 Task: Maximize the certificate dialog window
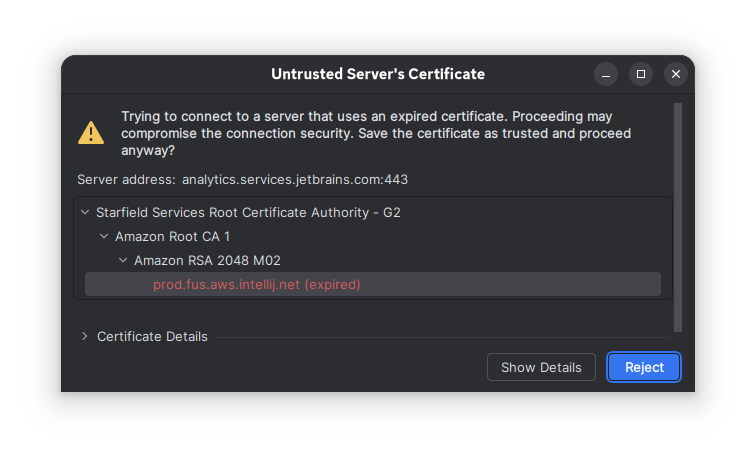(x=641, y=74)
